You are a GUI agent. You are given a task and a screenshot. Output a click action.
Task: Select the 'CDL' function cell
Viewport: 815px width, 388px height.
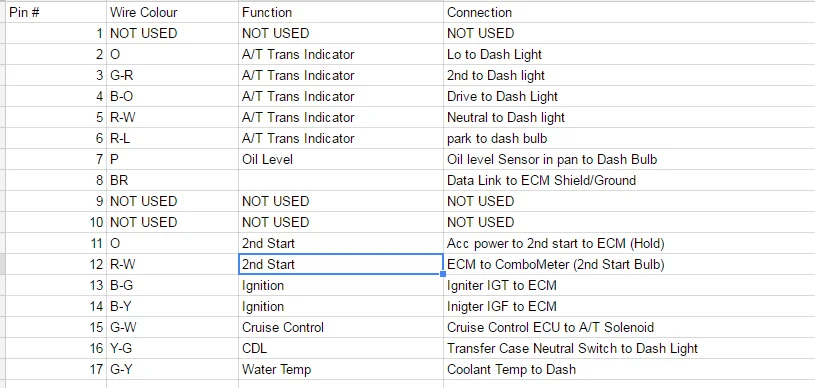coord(341,348)
